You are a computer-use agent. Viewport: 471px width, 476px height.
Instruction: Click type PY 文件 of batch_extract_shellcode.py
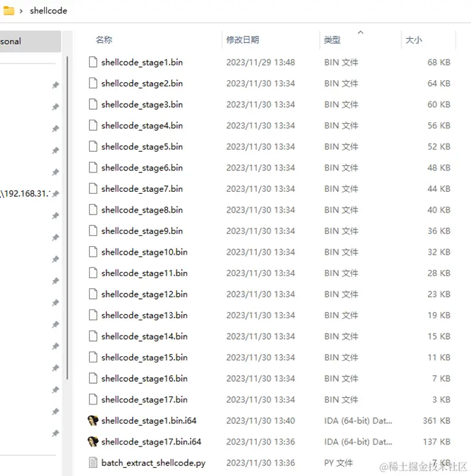(339, 463)
